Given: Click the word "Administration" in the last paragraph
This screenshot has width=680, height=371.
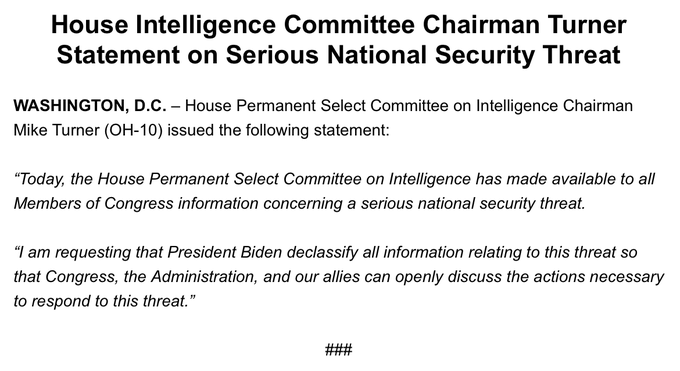Looking at the screenshot, I should pyautogui.click(x=205, y=276).
